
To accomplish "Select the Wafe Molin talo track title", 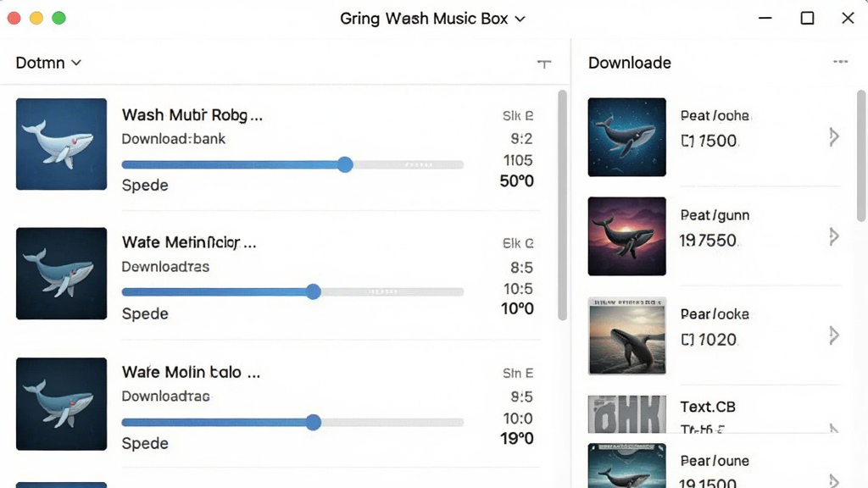I will [191, 372].
